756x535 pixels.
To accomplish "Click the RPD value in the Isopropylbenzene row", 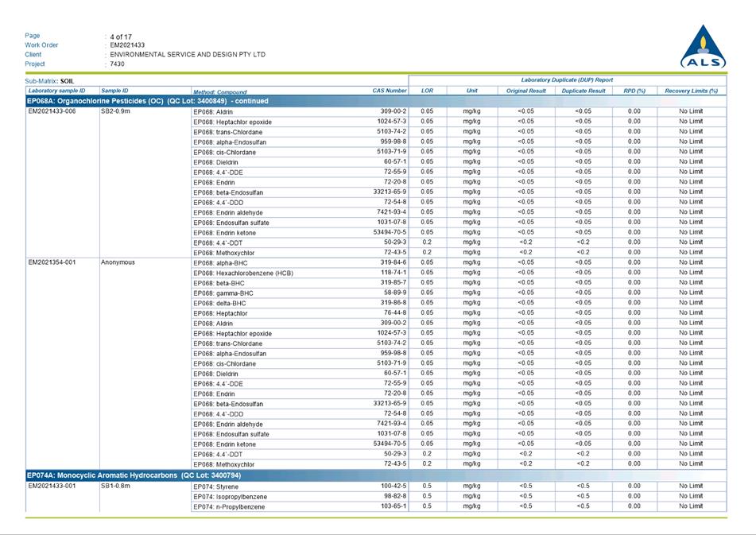I will [x=634, y=496].
